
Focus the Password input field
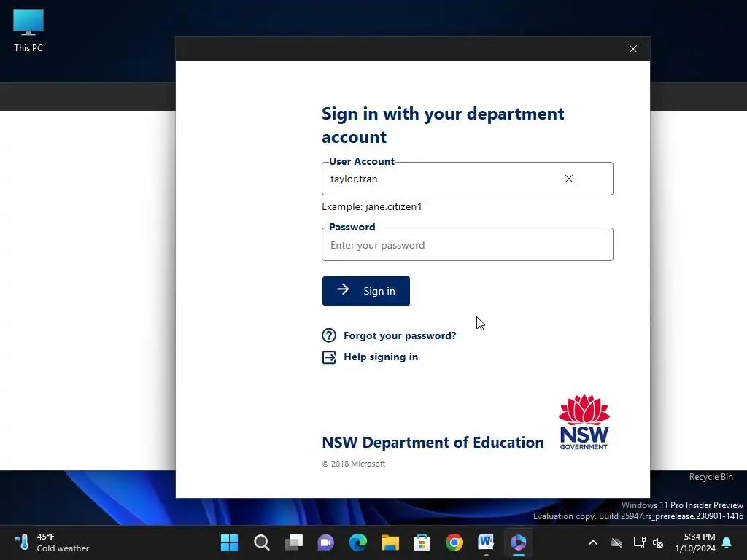click(x=468, y=244)
